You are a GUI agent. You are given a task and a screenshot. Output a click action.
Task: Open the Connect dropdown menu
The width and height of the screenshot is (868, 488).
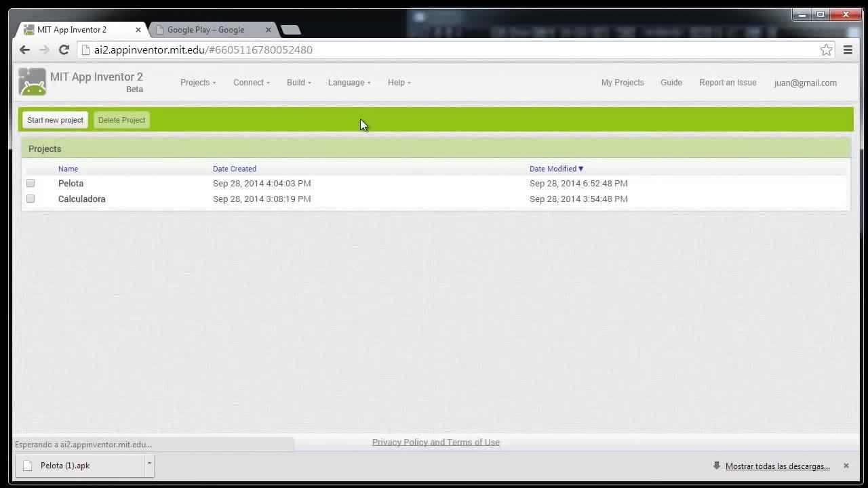click(x=252, y=83)
